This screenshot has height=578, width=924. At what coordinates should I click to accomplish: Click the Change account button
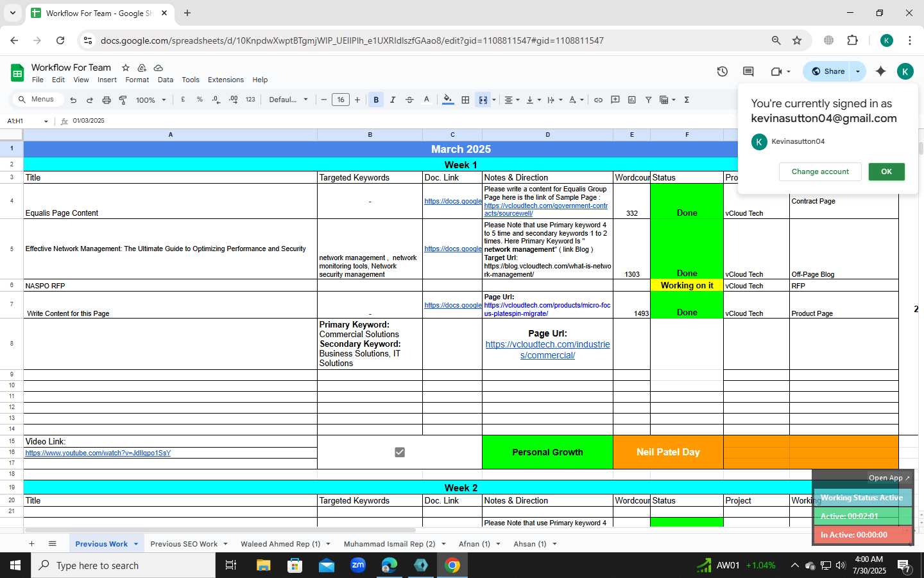(820, 171)
